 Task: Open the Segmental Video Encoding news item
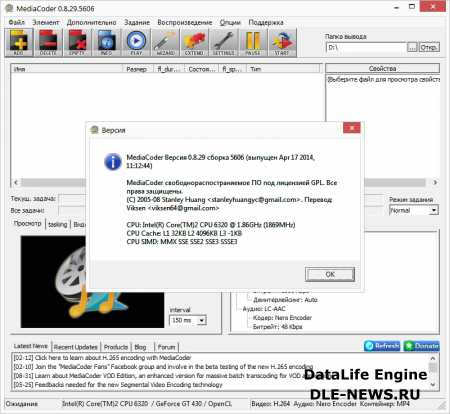click(118, 385)
